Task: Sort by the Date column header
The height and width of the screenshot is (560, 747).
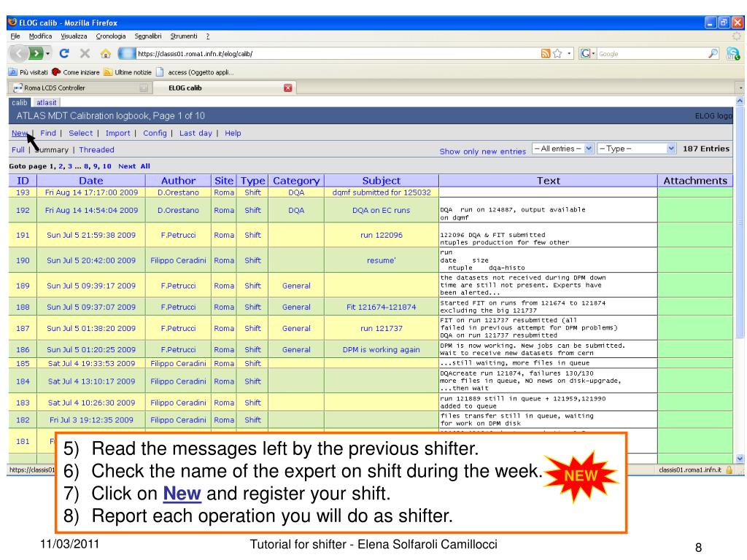Action: click(x=91, y=181)
